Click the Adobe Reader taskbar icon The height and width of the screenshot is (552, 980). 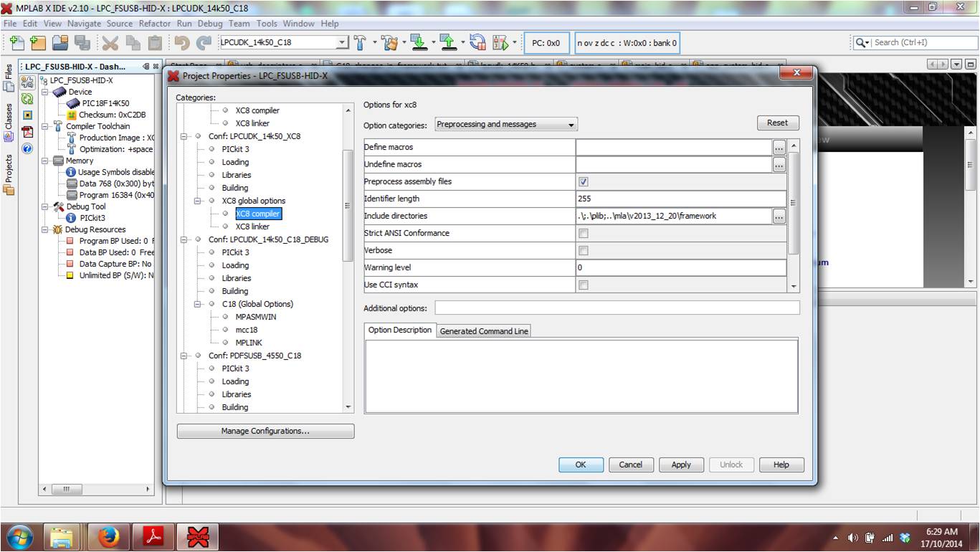(155, 536)
